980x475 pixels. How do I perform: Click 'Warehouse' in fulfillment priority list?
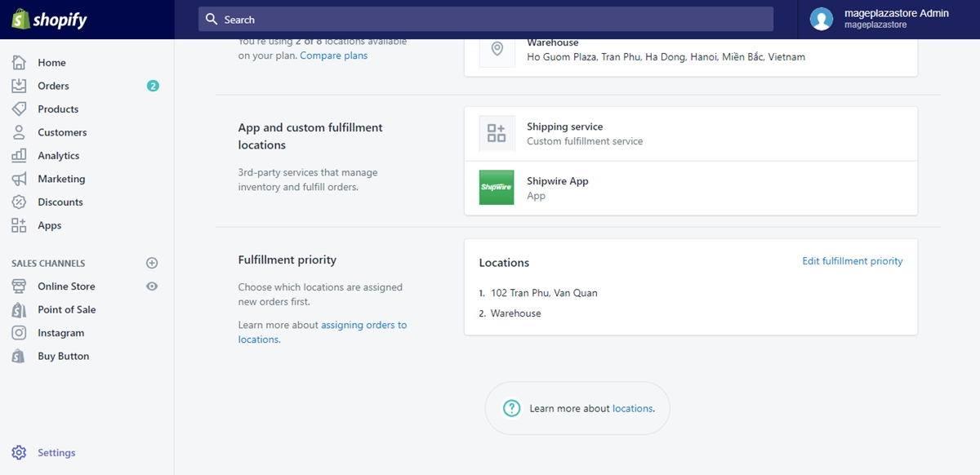click(x=516, y=313)
